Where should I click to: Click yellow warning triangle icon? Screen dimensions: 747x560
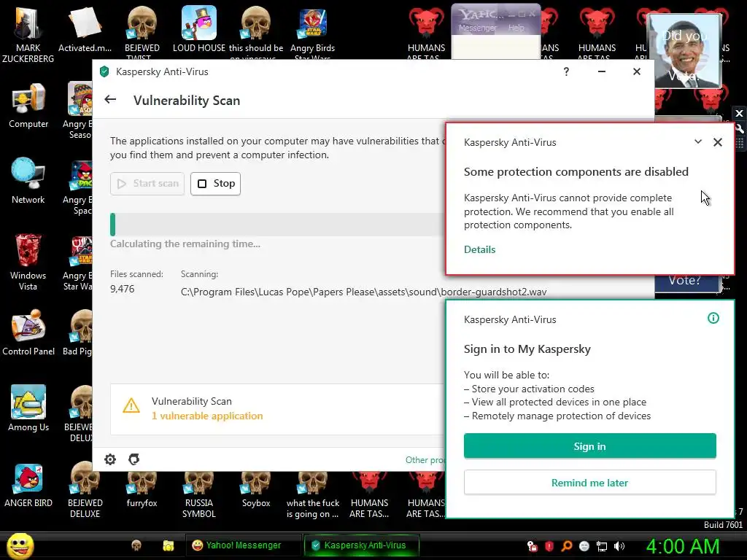(x=131, y=405)
